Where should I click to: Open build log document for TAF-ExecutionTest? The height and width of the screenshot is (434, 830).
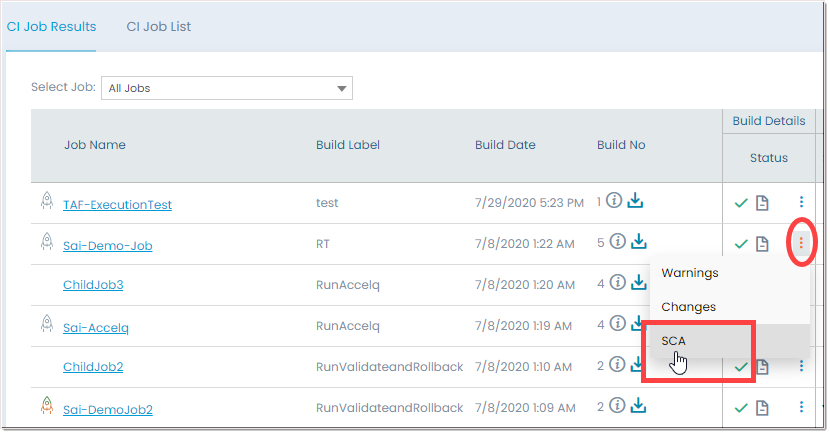point(762,204)
